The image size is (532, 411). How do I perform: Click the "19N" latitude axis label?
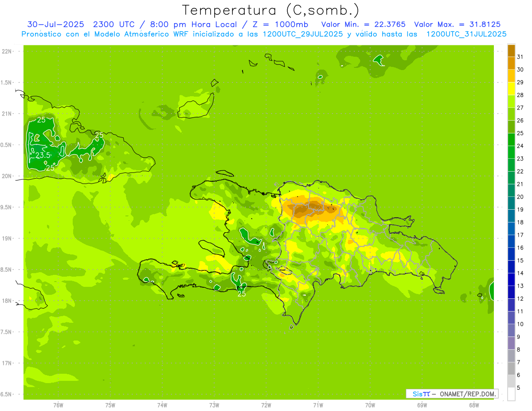click(x=8, y=238)
